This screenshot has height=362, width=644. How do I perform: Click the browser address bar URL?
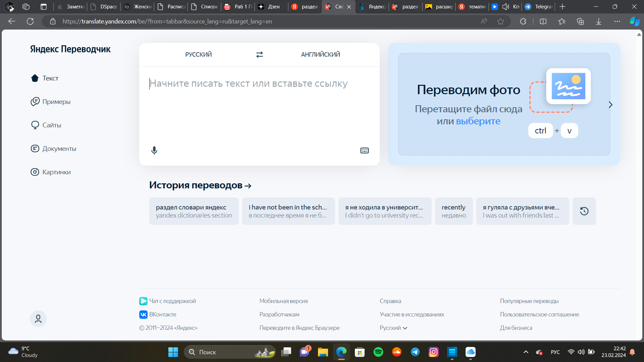click(x=167, y=21)
